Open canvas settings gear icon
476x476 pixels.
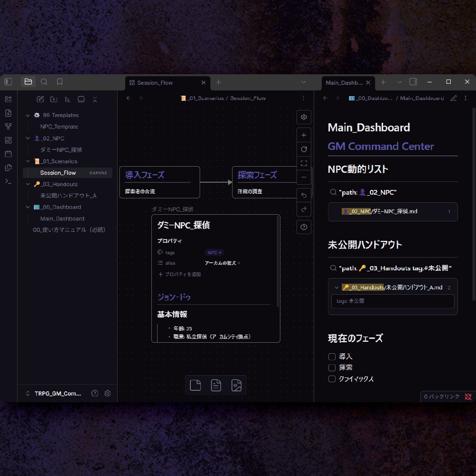click(304, 117)
